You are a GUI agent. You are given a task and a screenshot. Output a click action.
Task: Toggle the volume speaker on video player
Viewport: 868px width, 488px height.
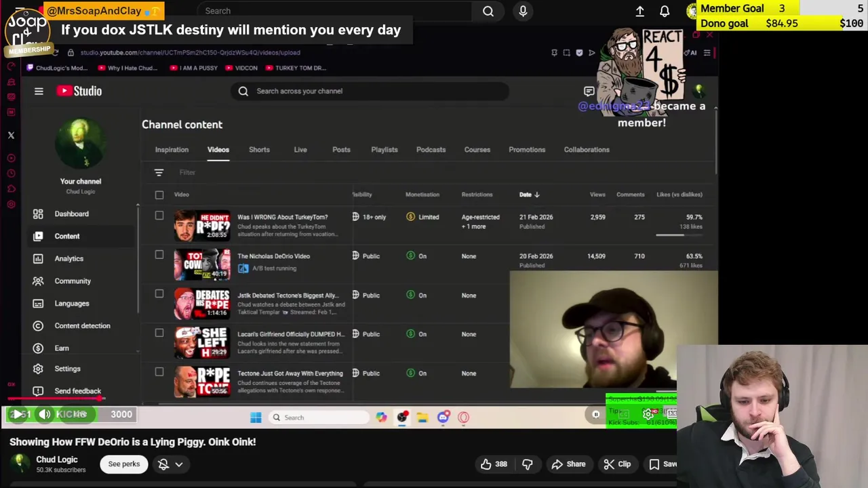coord(45,414)
